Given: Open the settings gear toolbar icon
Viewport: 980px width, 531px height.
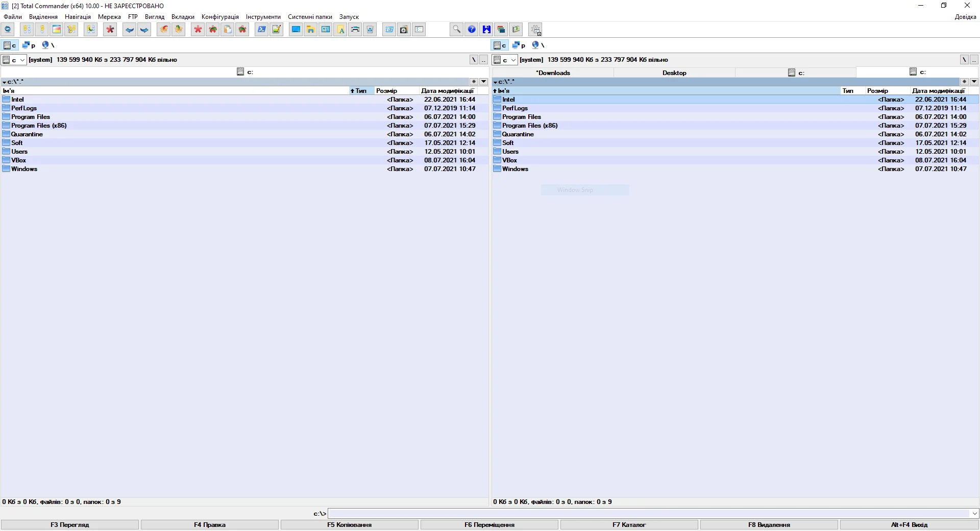Looking at the screenshot, I should click(x=535, y=29).
